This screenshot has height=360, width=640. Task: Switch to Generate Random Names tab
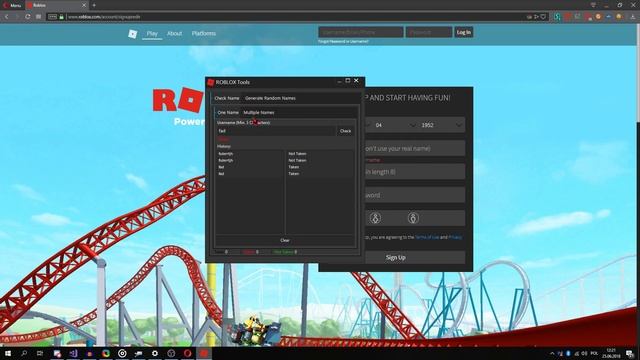pos(270,98)
